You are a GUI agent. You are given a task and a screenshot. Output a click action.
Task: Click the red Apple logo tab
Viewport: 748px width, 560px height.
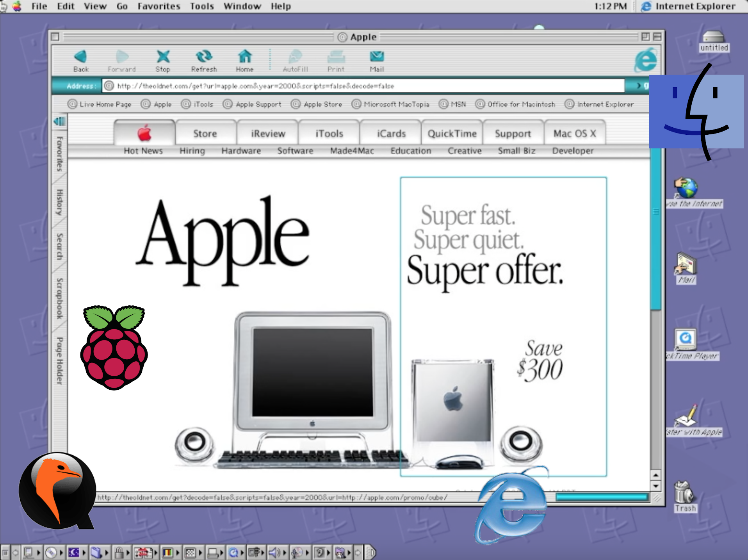tap(144, 133)
